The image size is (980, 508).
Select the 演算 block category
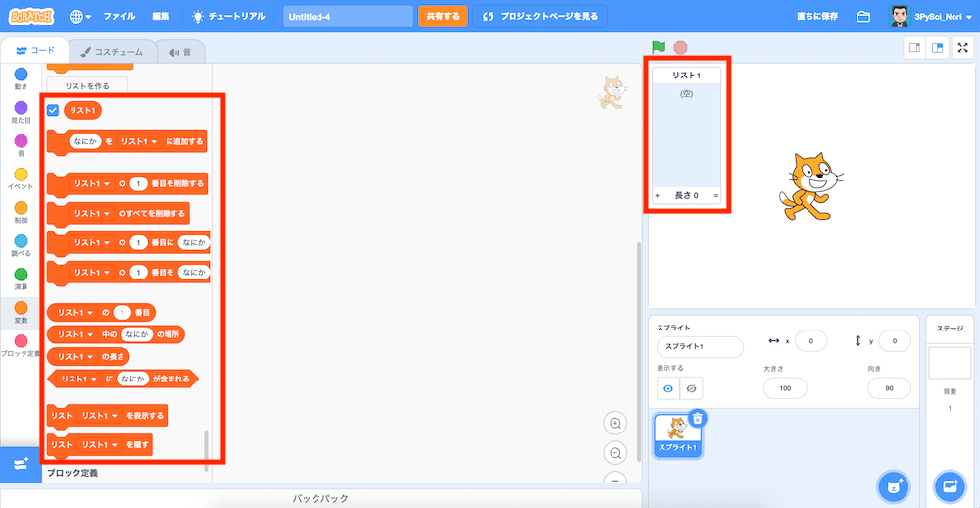point(22,279)
